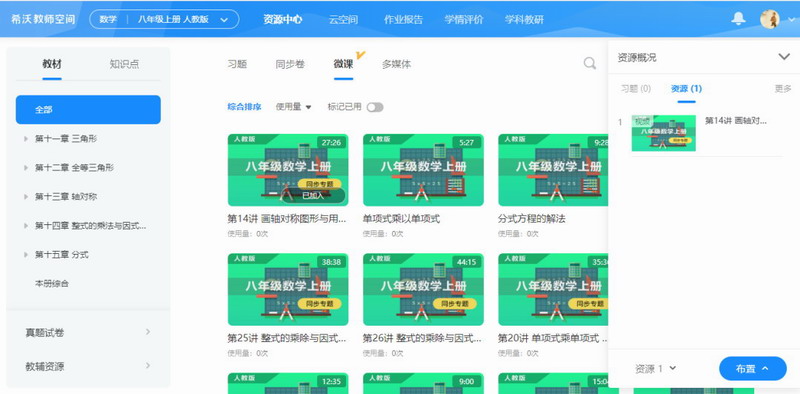
Task: Click the 同步专题 tag on 第25讲 thumbnail
Action: pyautogui.click(x=319, y=304)
